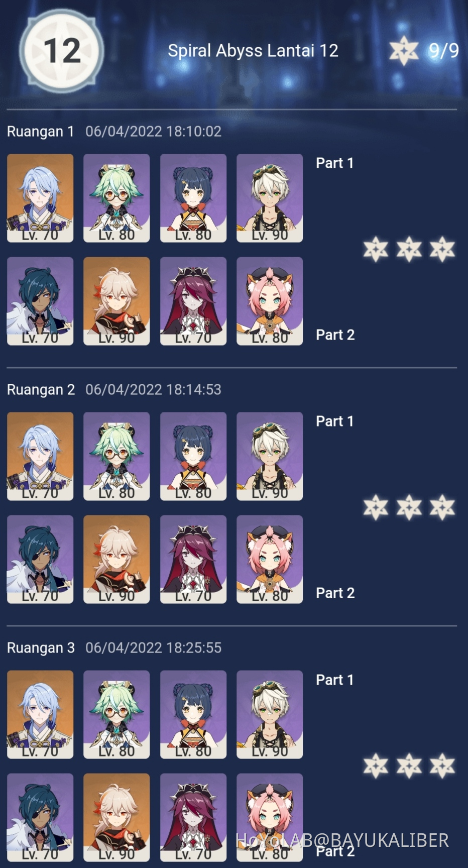The image size is (468, 868).
Task: Select Sucrose portrait in Ruangan 3
Action: (x=116, y=715)
